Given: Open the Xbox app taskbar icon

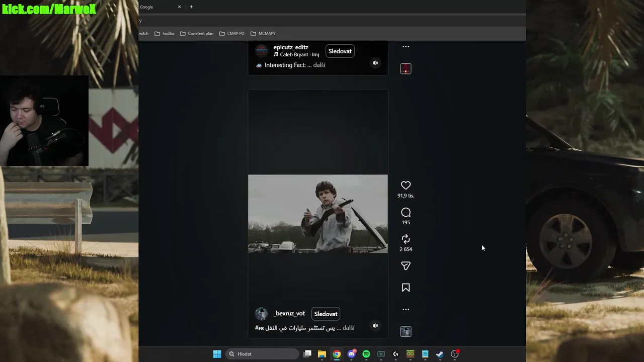Looking at the screenshot, I should (x=381, y=354).
